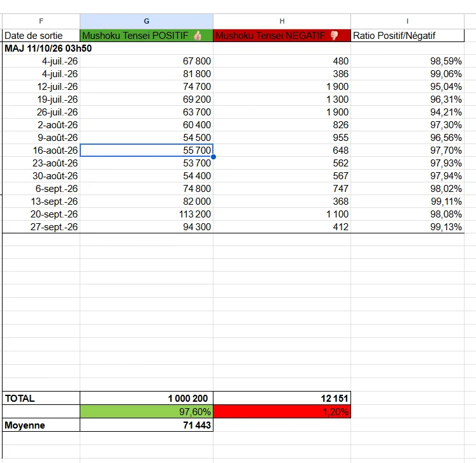Click the ratio cell 99,06%

click(x=407, y=74)
